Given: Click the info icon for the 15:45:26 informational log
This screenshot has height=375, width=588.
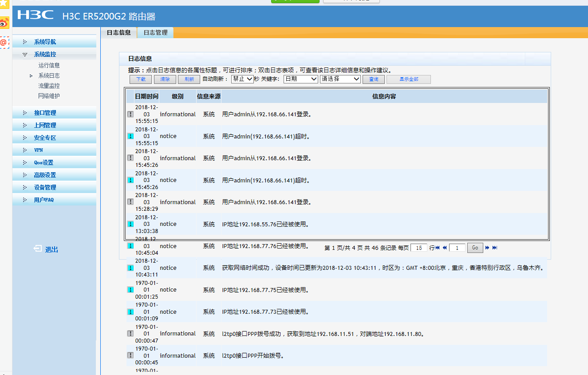Looking at the screenshot, I should pyautogui.click(x=130, y=158).
